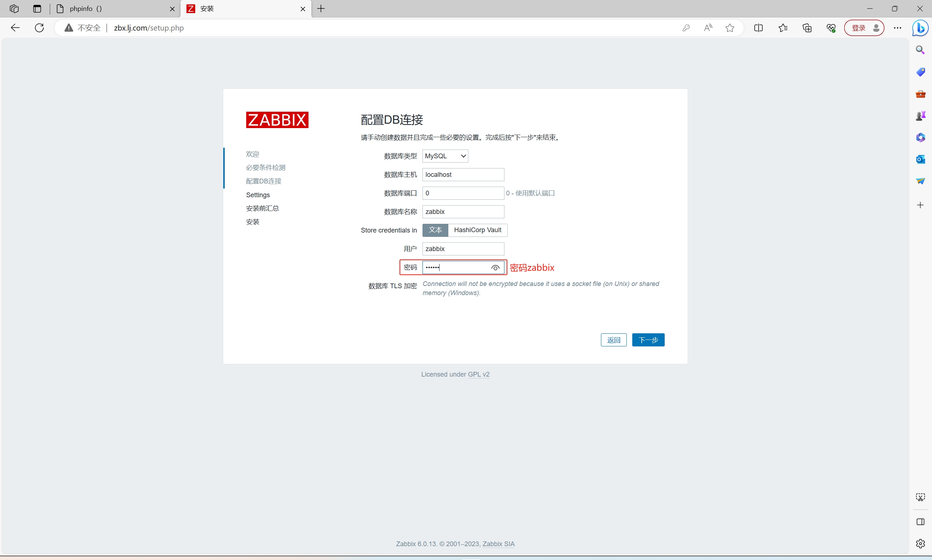Select 文本 credentials storage option
This screenshot has height=560, width=932.
tap(435, 230)
